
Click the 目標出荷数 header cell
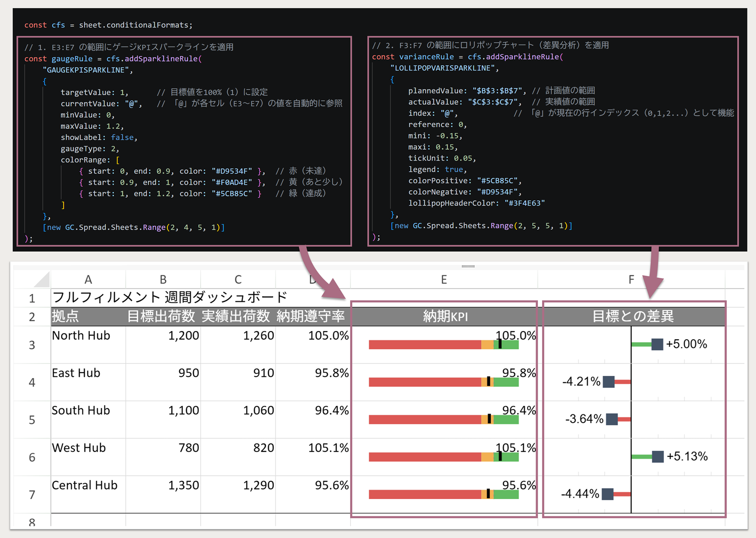pyautogui.click(x=163, y=316)
